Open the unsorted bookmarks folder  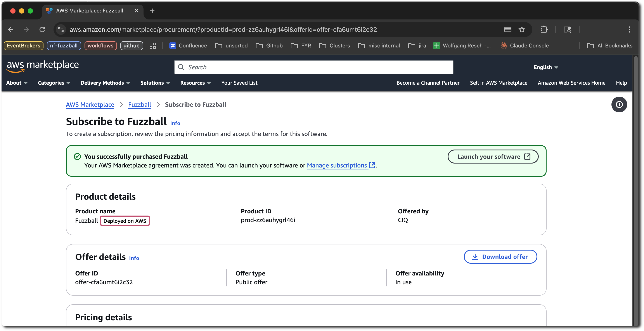(231, 45)
